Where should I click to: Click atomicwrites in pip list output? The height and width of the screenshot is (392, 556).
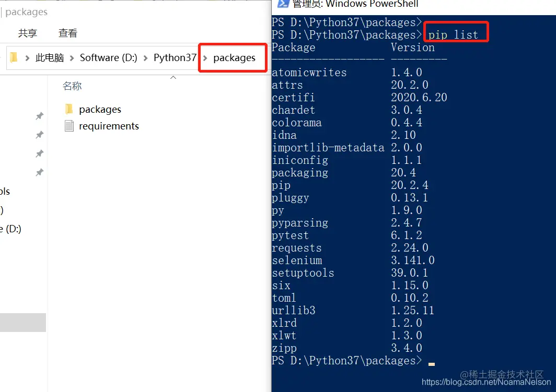coord(309,73)
